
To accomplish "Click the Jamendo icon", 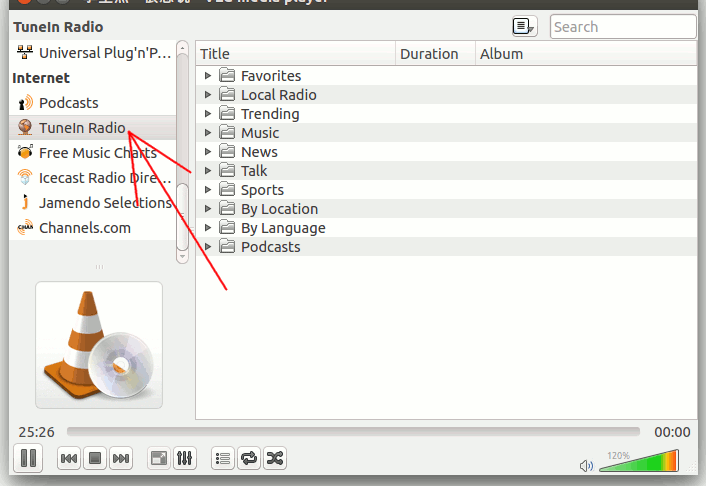I will tap(25, 202).
